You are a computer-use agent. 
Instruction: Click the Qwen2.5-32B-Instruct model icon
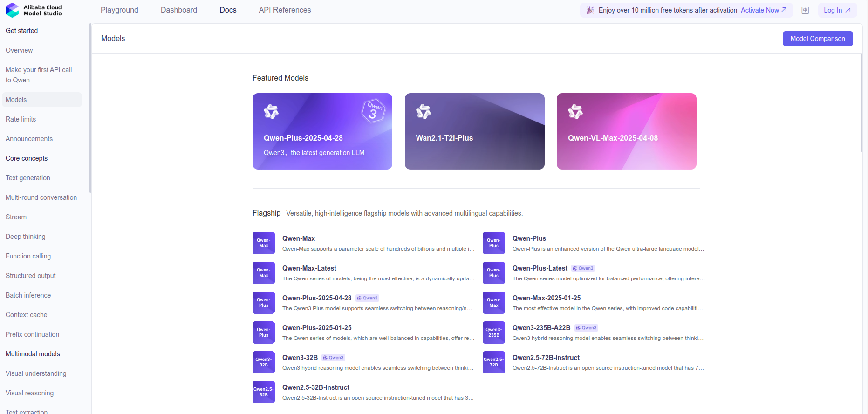pyautogui.click(x=264, y=392)
